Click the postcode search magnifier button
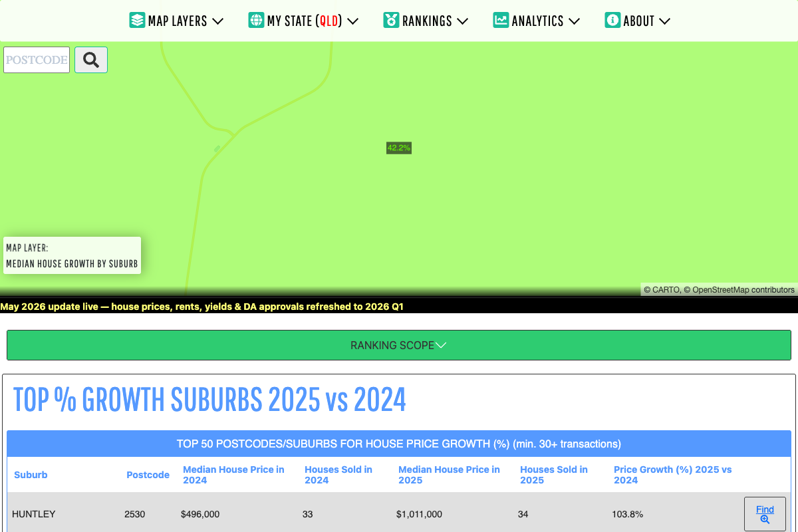Image resolution: width=798 pixels, height=532 pixels. pos(91,60)
